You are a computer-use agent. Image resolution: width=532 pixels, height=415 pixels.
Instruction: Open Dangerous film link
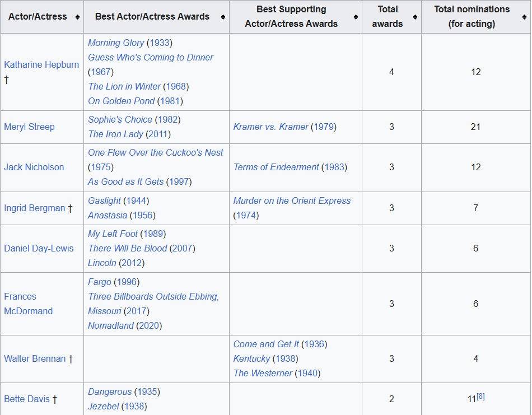[110, 391]
